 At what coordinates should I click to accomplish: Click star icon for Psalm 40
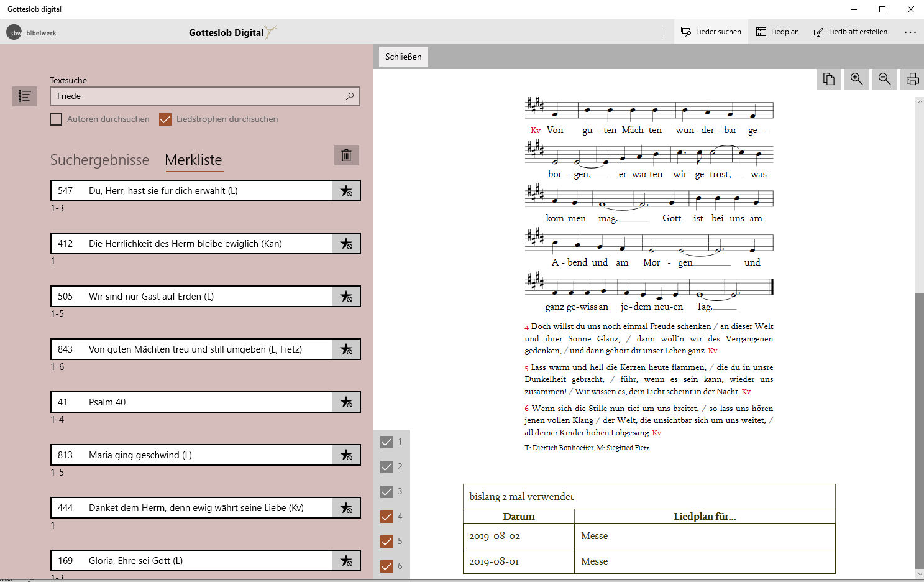[x=346, y=402]
